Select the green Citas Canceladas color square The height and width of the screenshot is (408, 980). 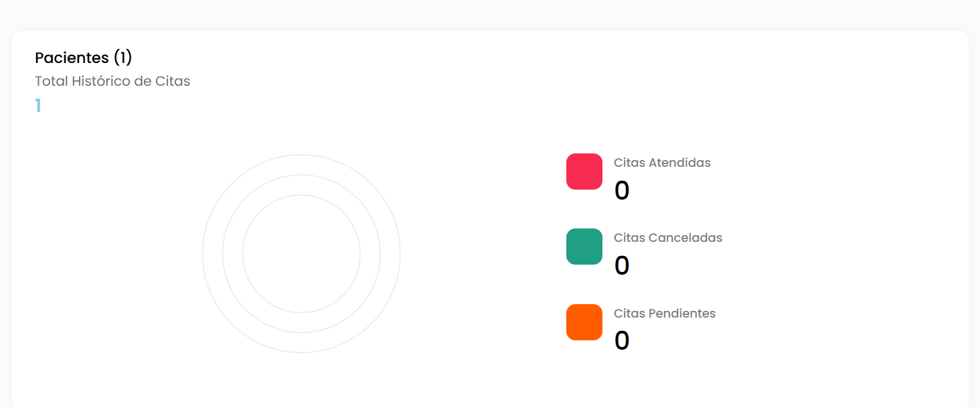584,247
